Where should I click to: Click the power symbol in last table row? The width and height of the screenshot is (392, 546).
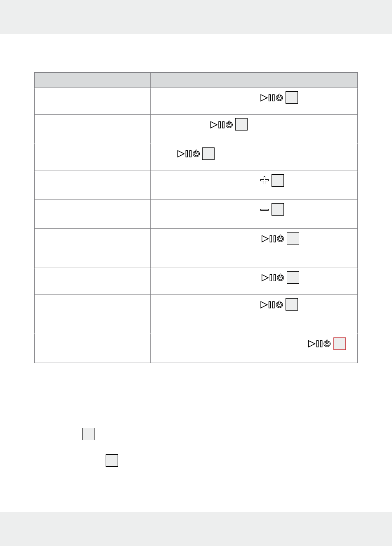click(x=327, y=344)
